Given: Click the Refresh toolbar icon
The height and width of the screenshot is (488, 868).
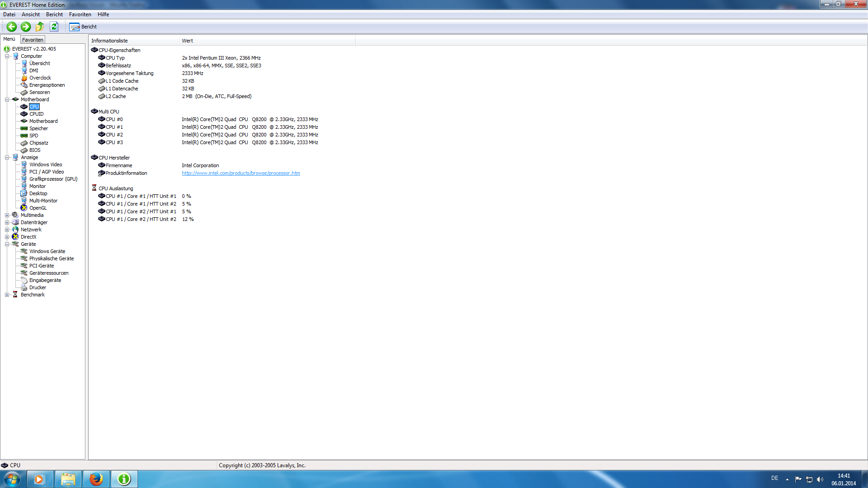Looking at the screenshot, I should point(54,27).
